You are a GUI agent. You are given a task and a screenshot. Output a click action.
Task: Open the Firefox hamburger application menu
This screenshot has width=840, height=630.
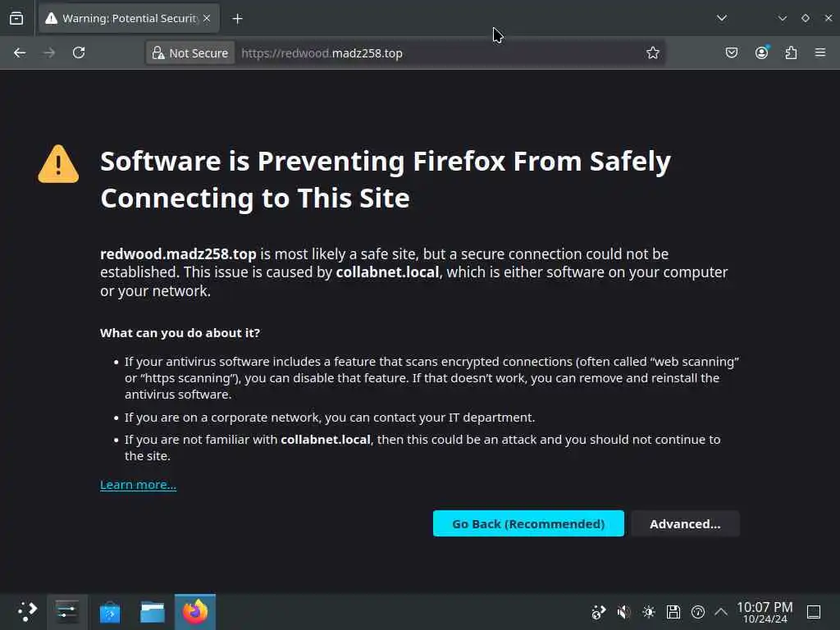[x=820, y=52]
